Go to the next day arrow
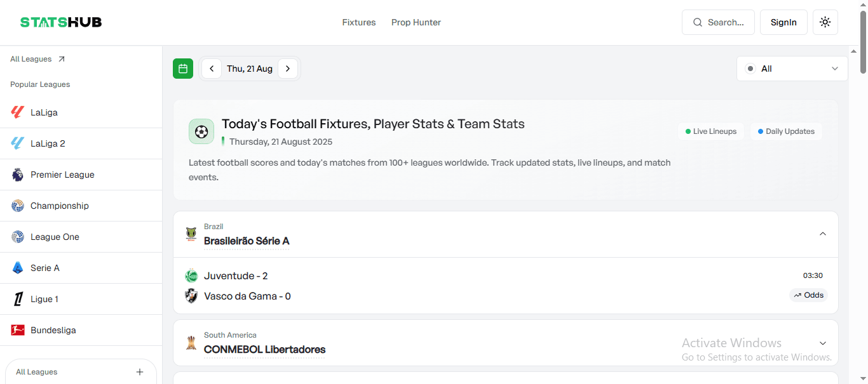Image resolution: width=868 pixels, height=384 pixels. 288,69
